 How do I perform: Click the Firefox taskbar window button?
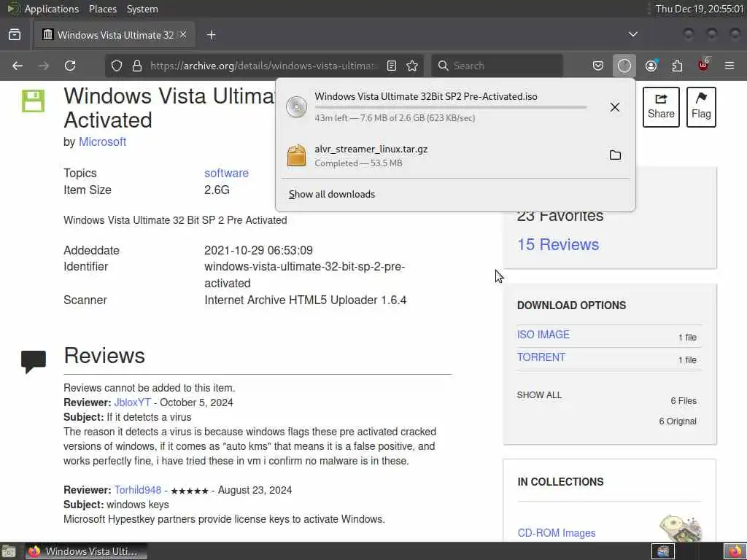[86, 551]
